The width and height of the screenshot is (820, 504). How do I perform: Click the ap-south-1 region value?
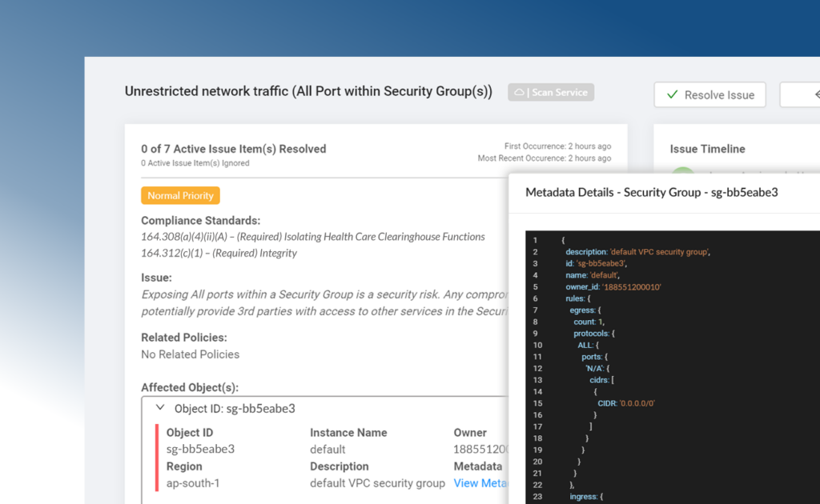pos(192,483)
